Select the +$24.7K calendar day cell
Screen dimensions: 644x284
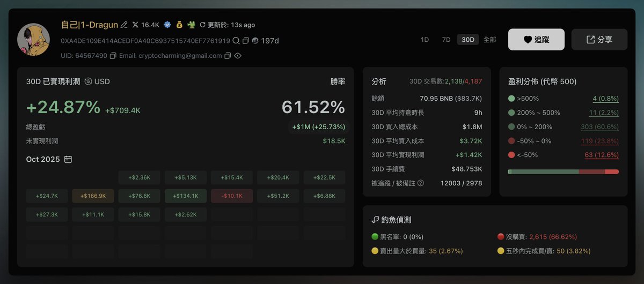tap(47, 196)
